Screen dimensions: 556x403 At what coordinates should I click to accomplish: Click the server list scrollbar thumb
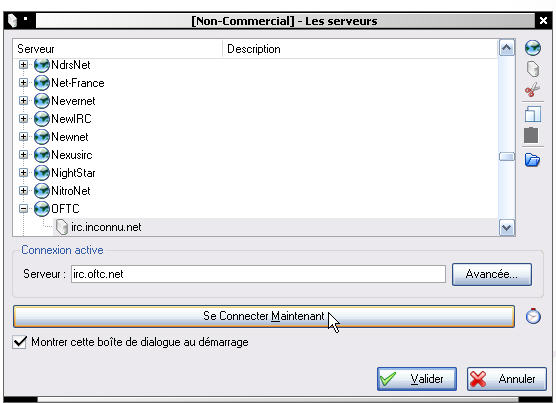click(x=507, y=156)
